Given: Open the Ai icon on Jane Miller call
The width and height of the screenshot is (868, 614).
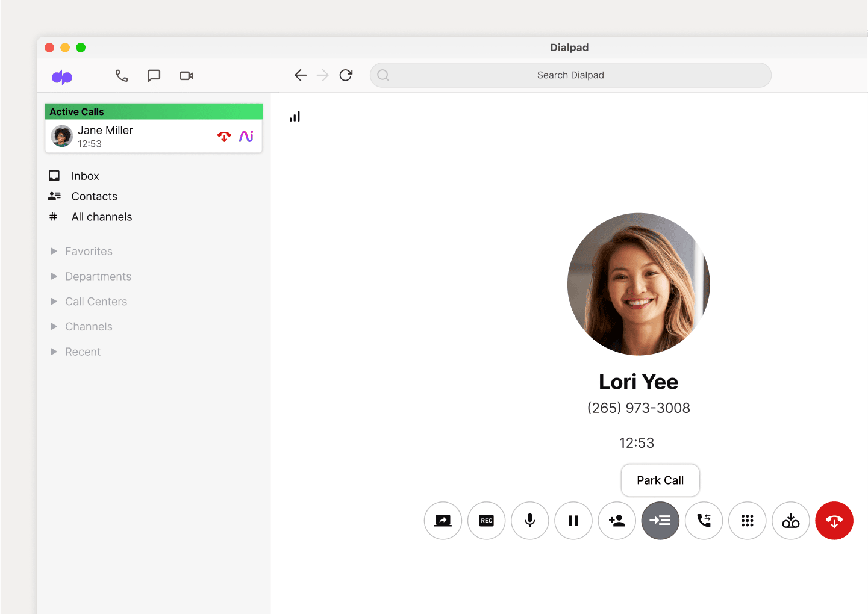Looking at the screenshot, I should point(246,137).
